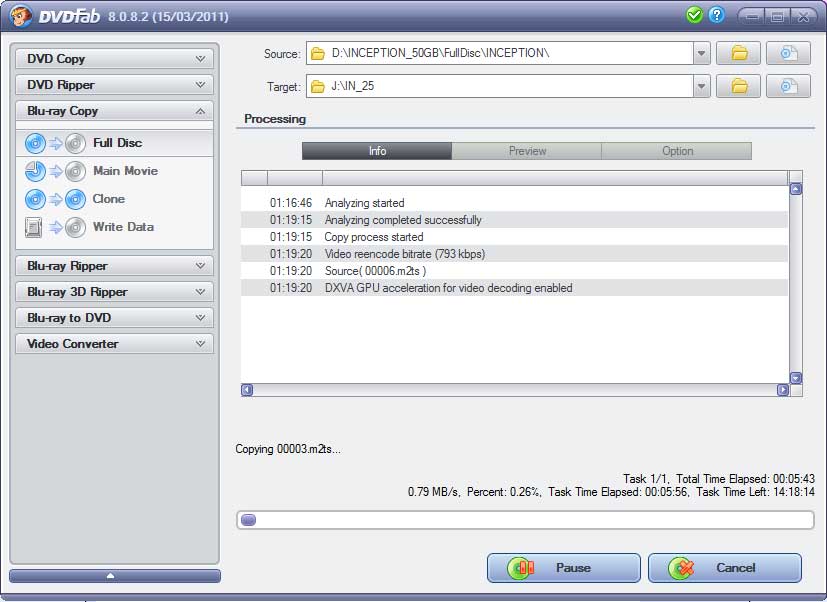Click the 'Task Time Elapsed: 00:05:56' text

click(x=618, y=492)
